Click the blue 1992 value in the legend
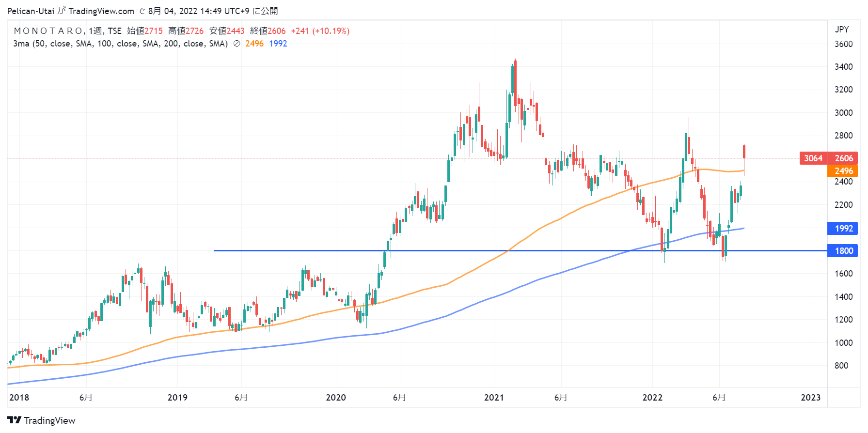The image size is (868, 433). pyautogui.click(x=278, y=44)
